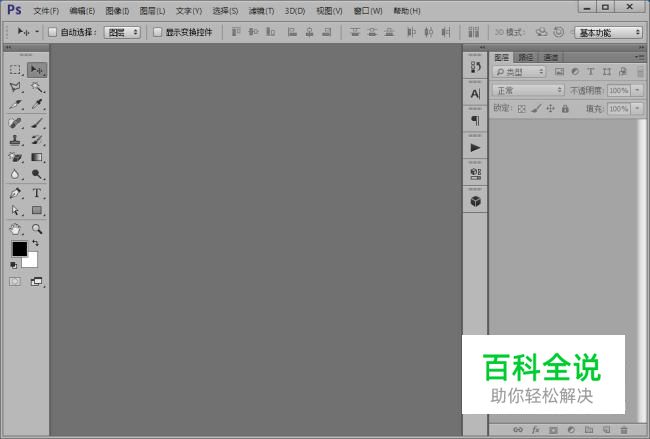The height and width of the screenshot is (439, 650).
Task: Click the add layer mask button
Action: [553, 429]
